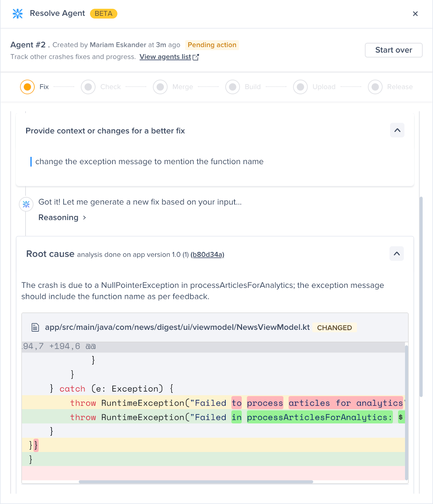Click the Release step circle
The width and height of the screenshot is (433, 504).
375,87
